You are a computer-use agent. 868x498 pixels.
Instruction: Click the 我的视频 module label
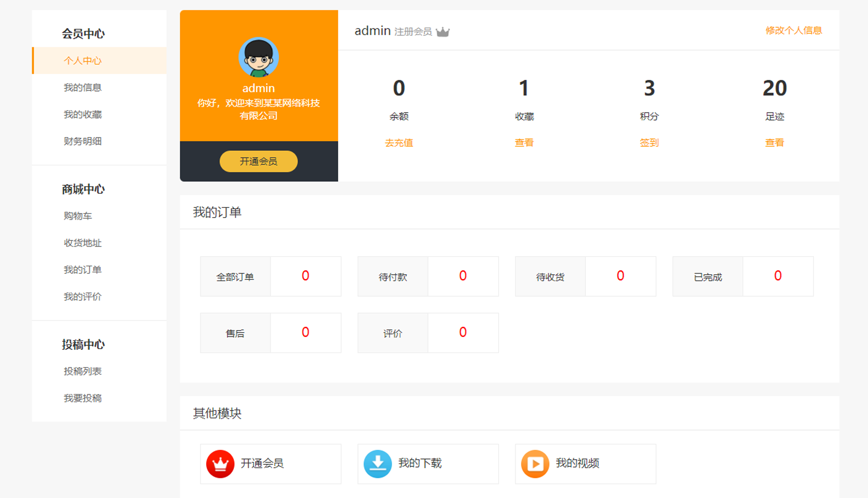click(577, 463)
